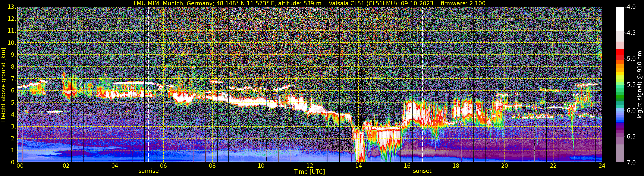644x176 pixels.
Task: Click the '5.' height axis tick label
Action: (x=13, y=103)
